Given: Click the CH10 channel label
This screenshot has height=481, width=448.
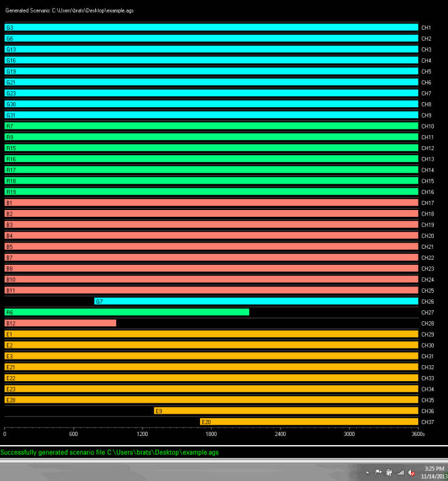Looking at the screenshot, I should pos(427,126).
